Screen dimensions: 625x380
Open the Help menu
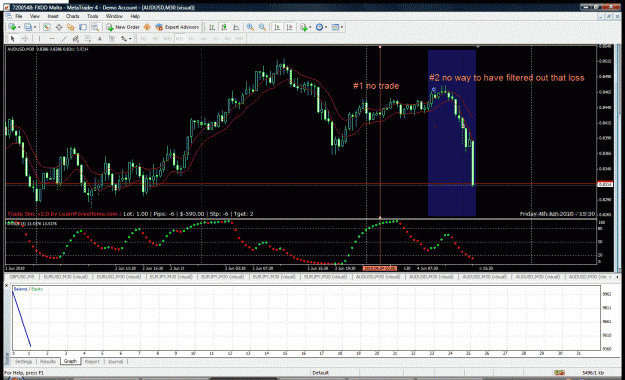135,16
